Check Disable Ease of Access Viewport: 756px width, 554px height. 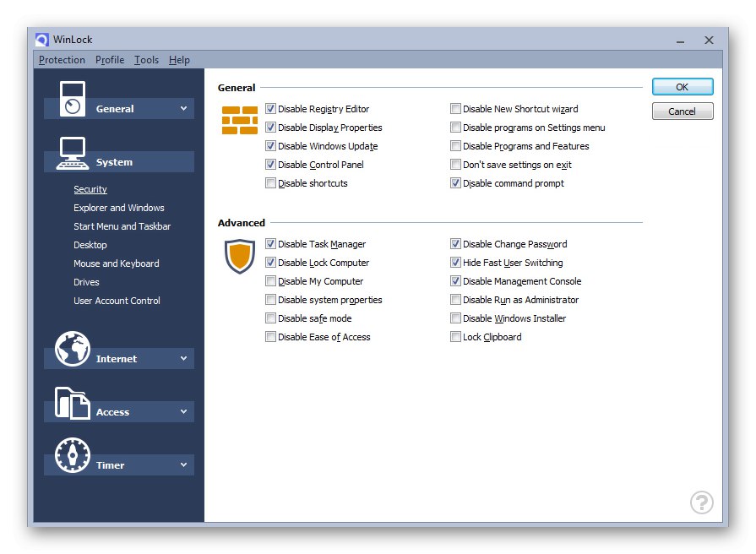pyautogui.click(x=270, y=337)
